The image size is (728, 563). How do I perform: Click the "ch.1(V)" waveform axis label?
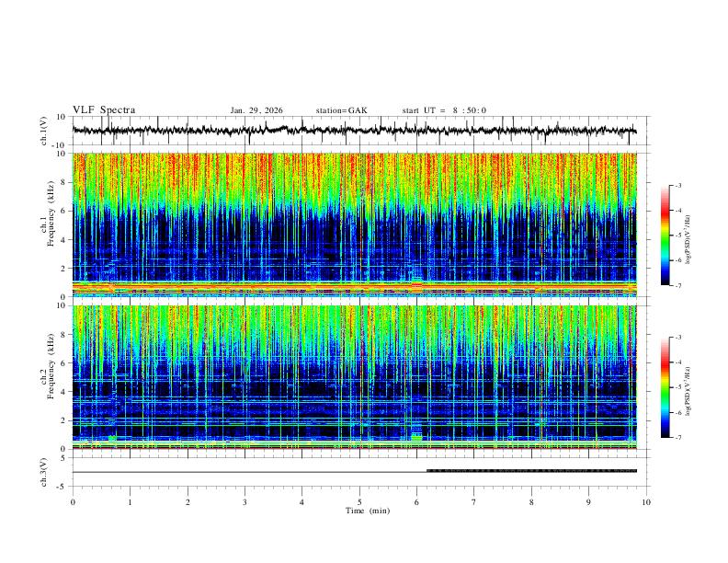pyautogui.click(x=44, y=131)
